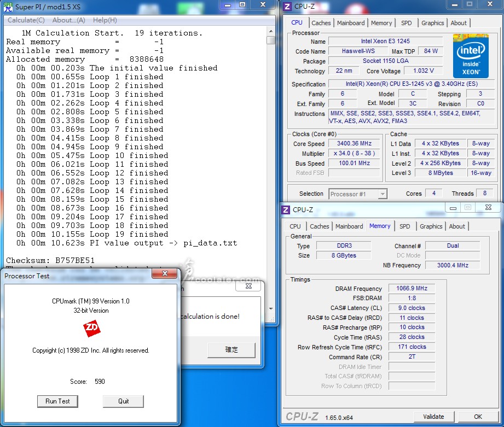Click the Score value 590
The height and width of the screenshot is (427, 504).
[x=100, y=382]
